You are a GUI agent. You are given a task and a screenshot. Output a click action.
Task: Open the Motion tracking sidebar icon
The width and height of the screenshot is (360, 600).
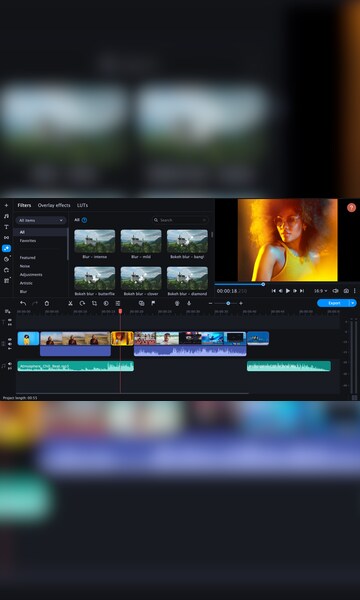(x=6, y=270)
